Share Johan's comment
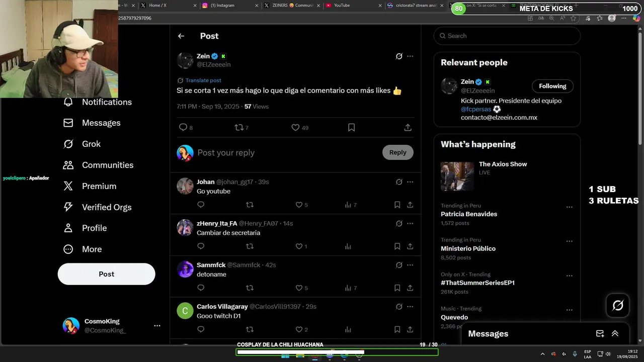The height and width of the screenshot is (362, 644). tap(410, 205)
